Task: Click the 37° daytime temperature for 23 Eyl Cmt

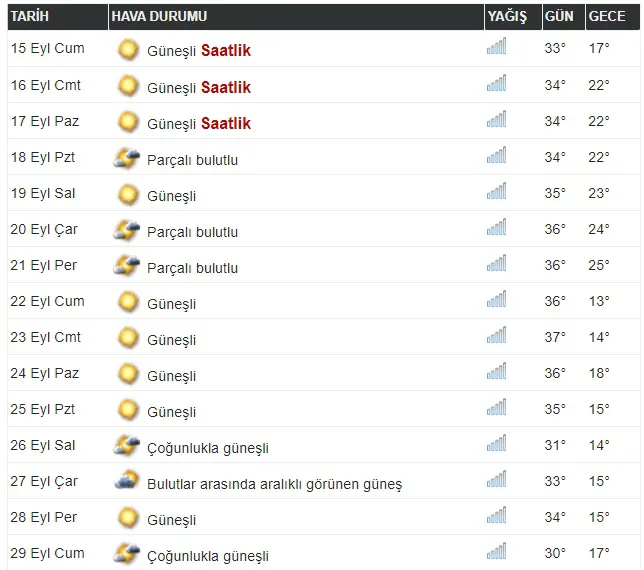Action: pos(555,338)
